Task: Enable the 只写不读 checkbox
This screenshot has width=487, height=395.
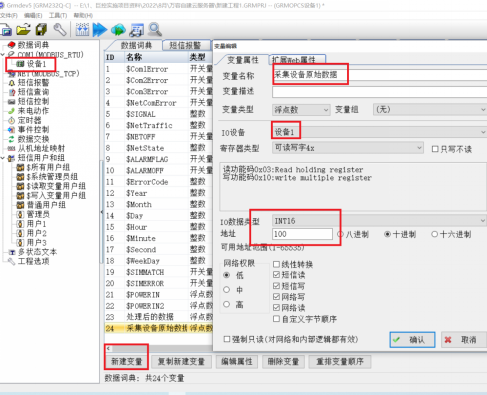Action: point(435,149)
